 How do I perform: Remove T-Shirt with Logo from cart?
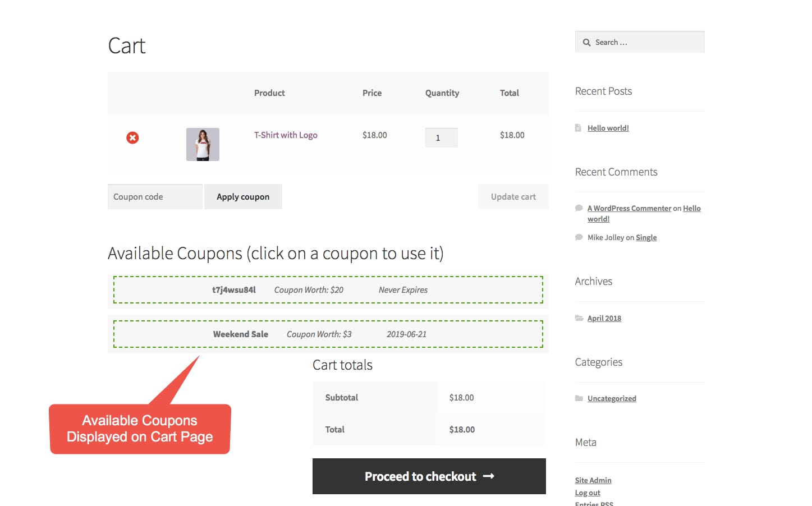(x=132, y=137)
